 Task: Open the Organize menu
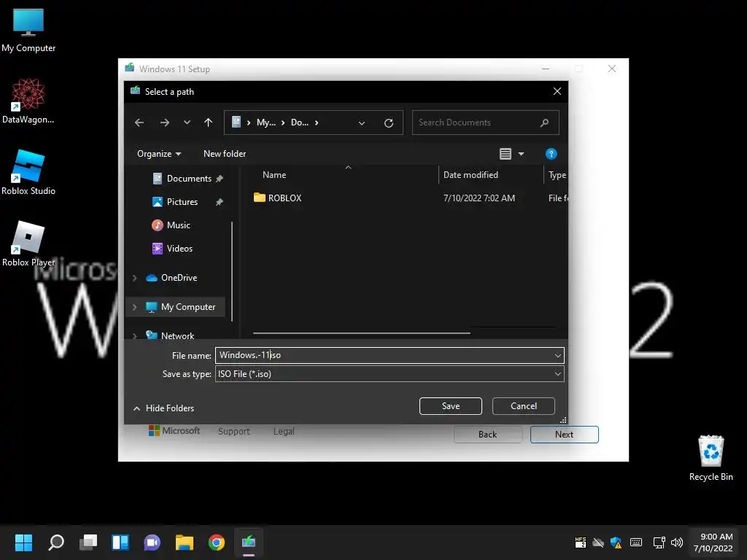pos(159,154)
